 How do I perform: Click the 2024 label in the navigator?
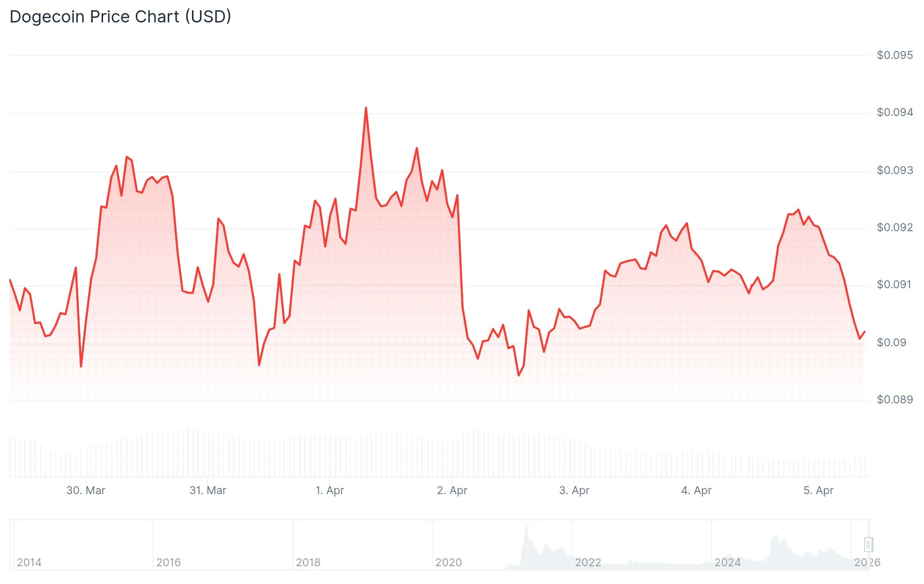727,562
